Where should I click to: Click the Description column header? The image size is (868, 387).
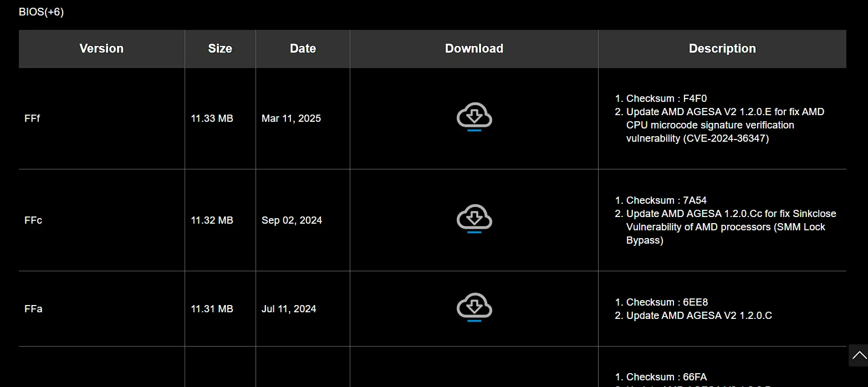coord(722,49)
